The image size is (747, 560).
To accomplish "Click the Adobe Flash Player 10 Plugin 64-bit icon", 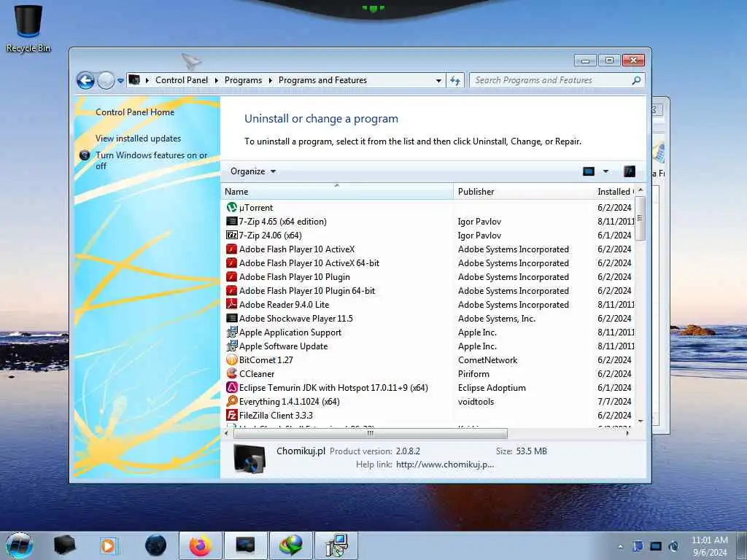I will [x=231, y=290].
